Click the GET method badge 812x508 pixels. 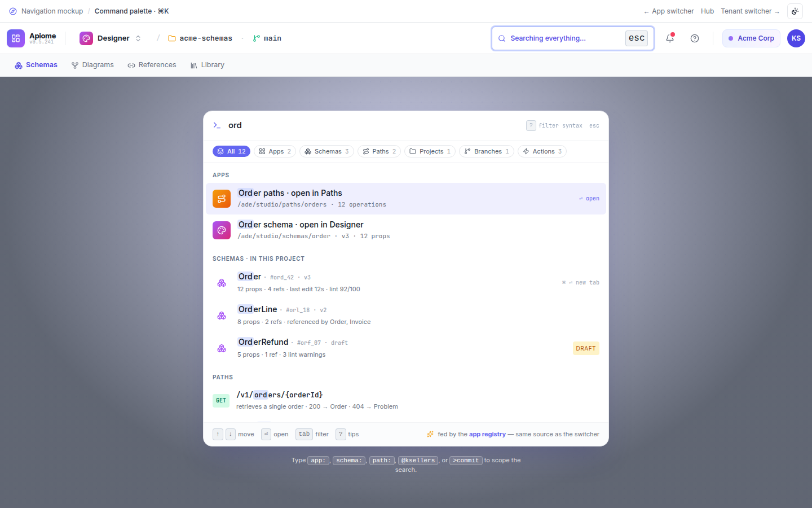221,401
